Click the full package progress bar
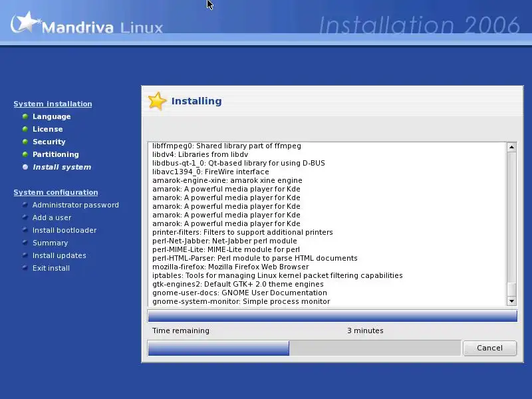532x399 pixels. [332, 316]
